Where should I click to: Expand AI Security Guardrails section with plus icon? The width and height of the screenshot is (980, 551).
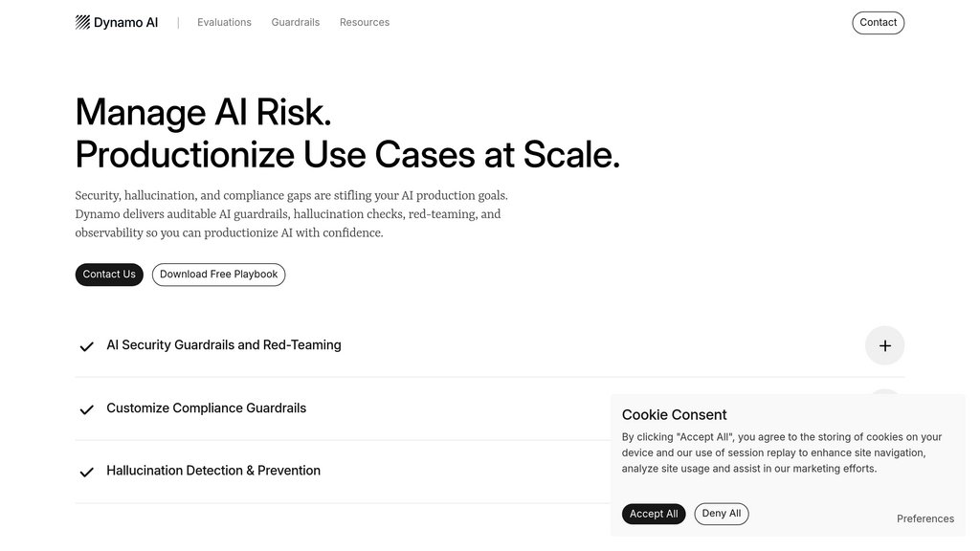pyautogui.click(x=884, y=345)
